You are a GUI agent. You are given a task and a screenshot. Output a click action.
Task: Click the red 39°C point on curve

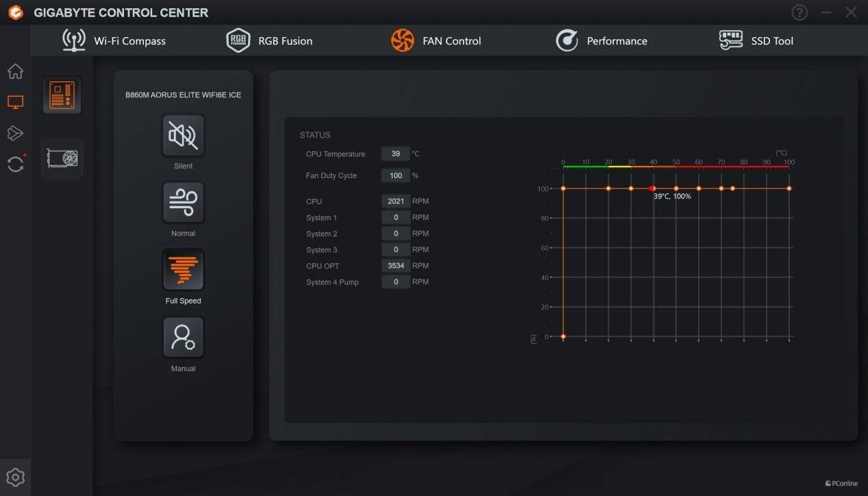click(652, 188)
